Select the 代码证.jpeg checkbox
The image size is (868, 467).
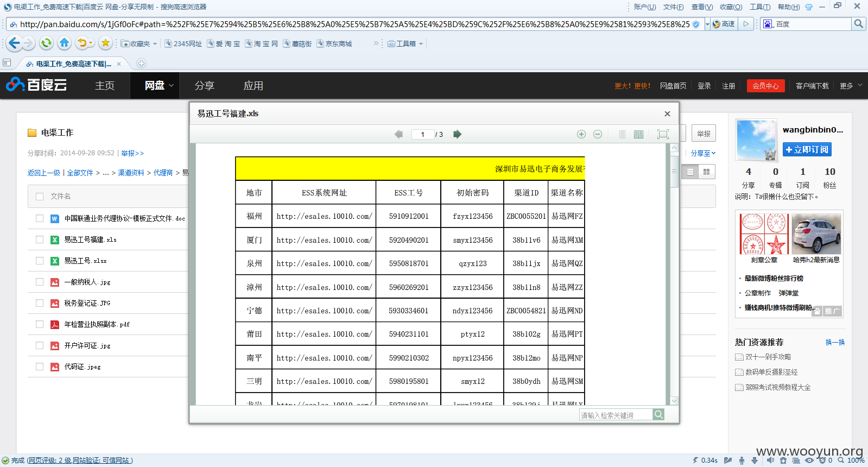(x=40, y=367)
